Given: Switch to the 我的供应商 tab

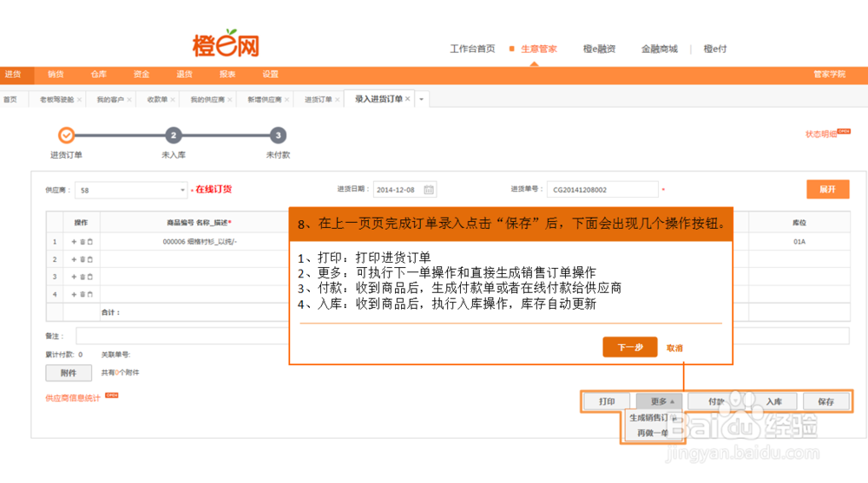Looking at the screenshot, I should coord(207,100).
